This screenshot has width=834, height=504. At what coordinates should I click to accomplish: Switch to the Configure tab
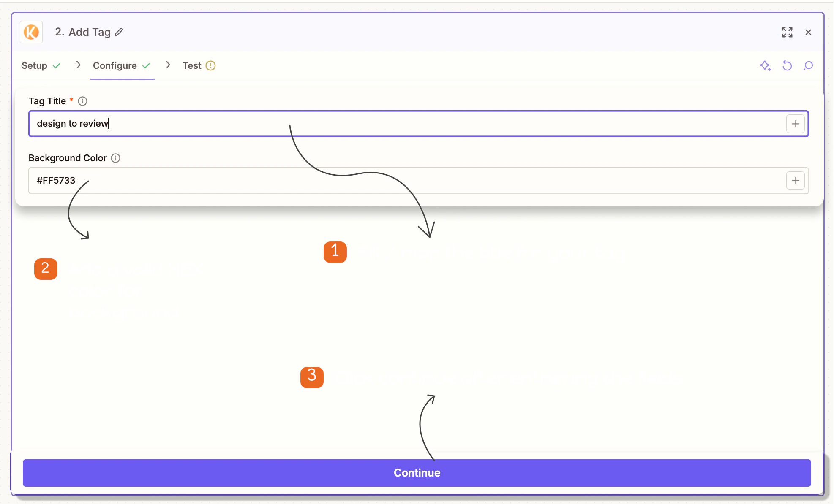[122, 66]
